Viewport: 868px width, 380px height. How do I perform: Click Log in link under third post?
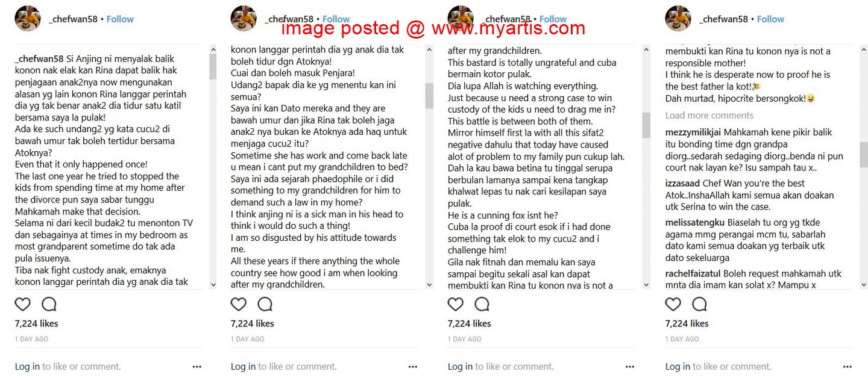point(460,366)
